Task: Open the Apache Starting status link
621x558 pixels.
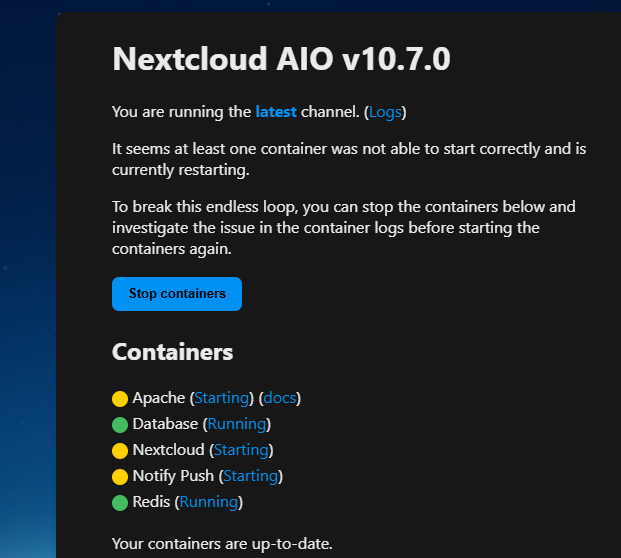Action: 224,398
